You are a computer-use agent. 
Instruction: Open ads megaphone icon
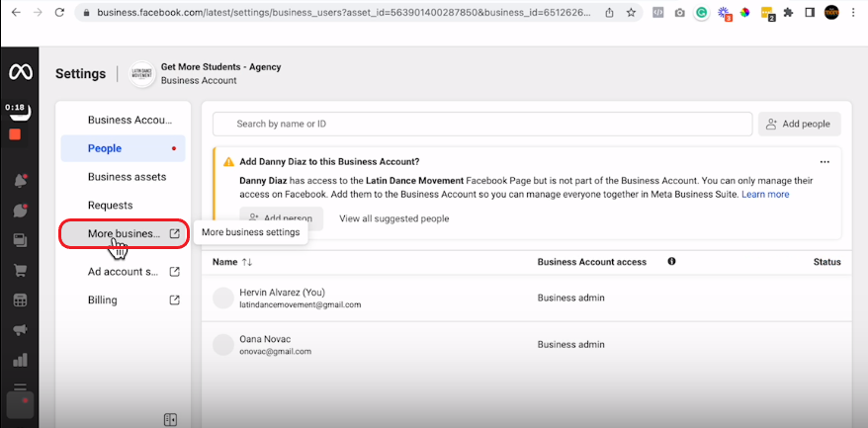tap(21, 330)
